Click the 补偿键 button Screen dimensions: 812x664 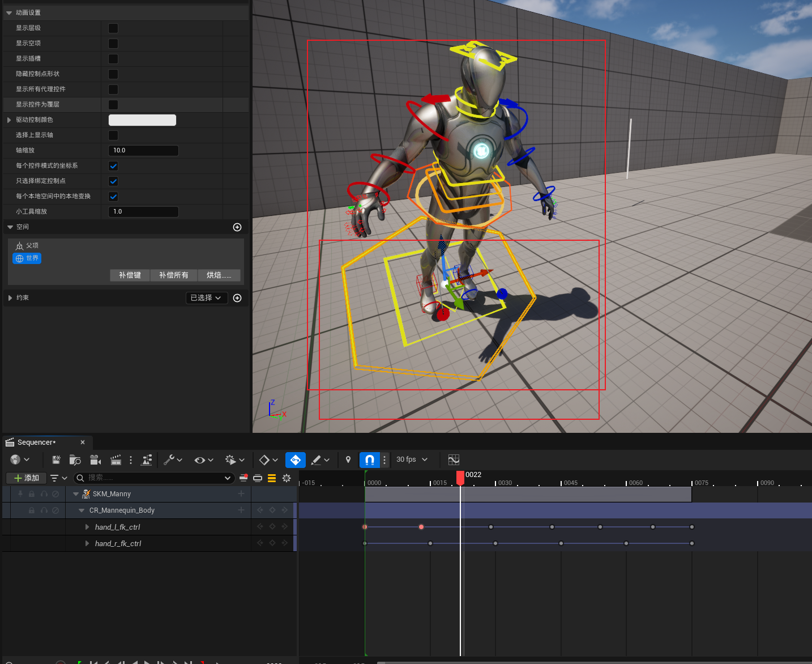pos(130,275)
